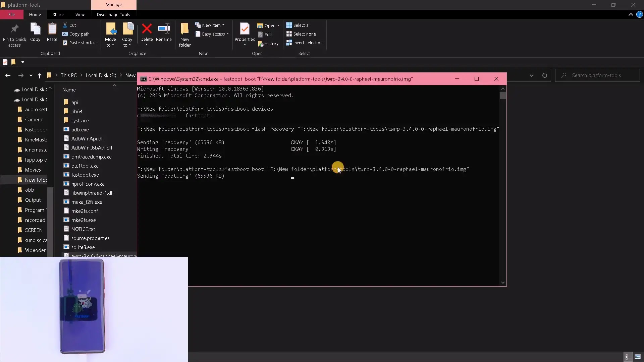Click the cmd window vertical scrollbar thumb
The height and width of the screenshot is (362, 644).
(x=502, y=96)
